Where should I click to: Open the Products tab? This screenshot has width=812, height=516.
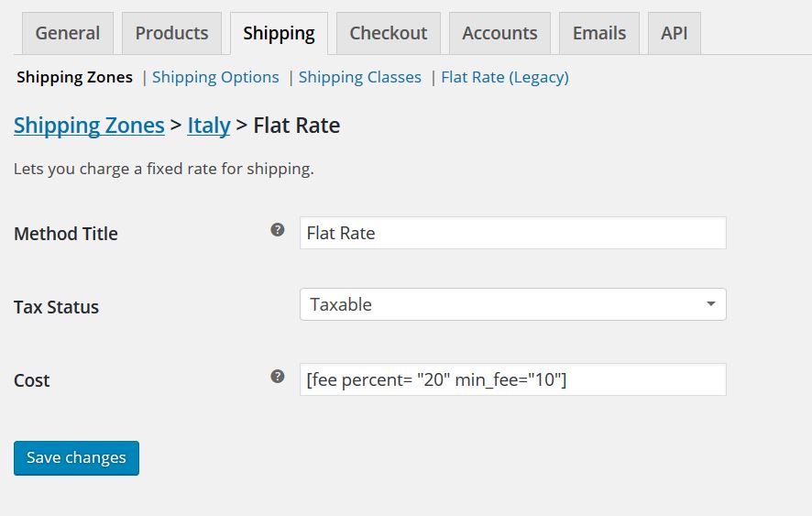pyautogui.click(x=171, y=33)
